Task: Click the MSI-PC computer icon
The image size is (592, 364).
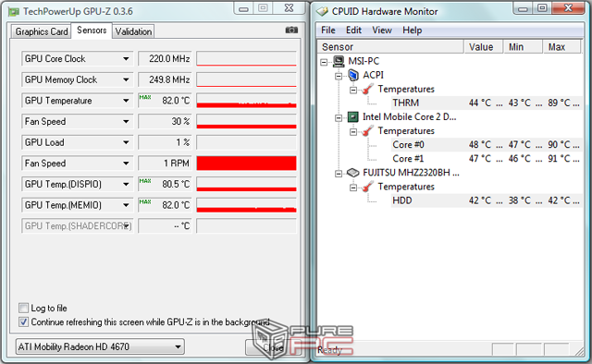Action: click(339, 61)
